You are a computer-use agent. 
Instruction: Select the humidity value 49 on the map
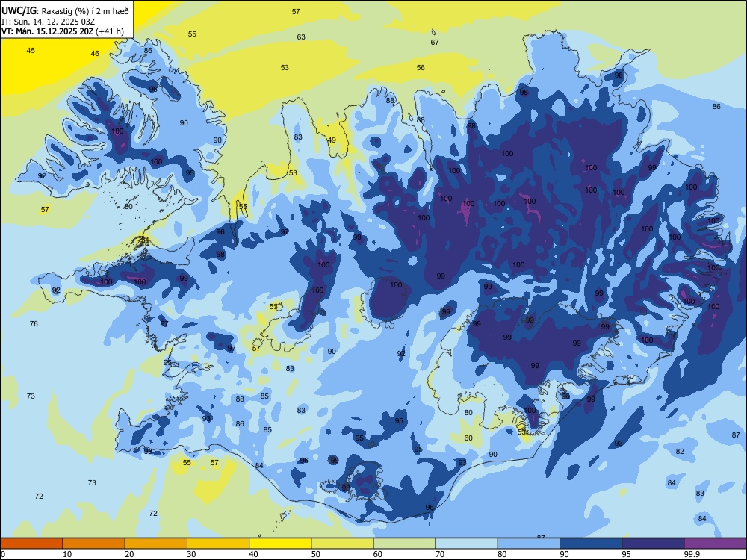coord(332,140)
